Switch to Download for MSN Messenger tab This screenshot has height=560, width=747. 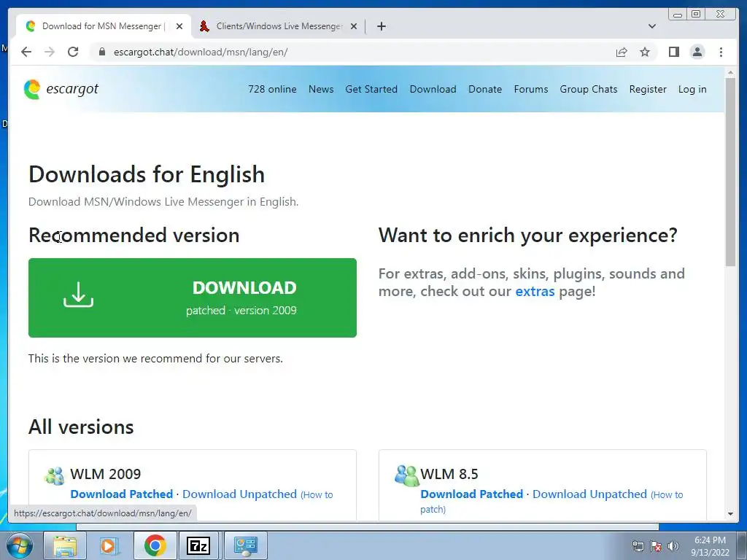[104, 26]
